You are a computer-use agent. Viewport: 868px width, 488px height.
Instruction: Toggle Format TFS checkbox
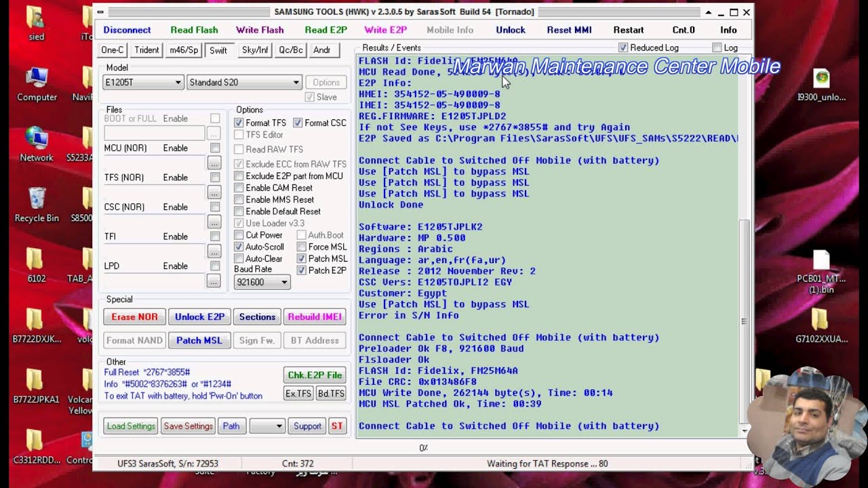(239, 123)
